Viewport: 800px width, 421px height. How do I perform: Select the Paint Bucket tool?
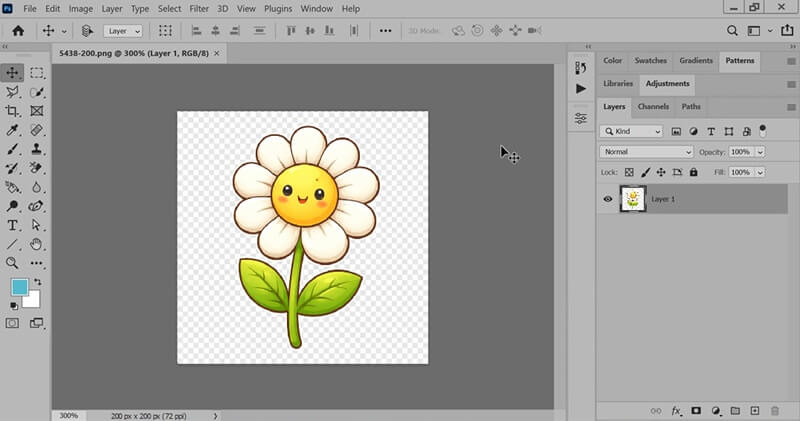(x=12, y=187)
